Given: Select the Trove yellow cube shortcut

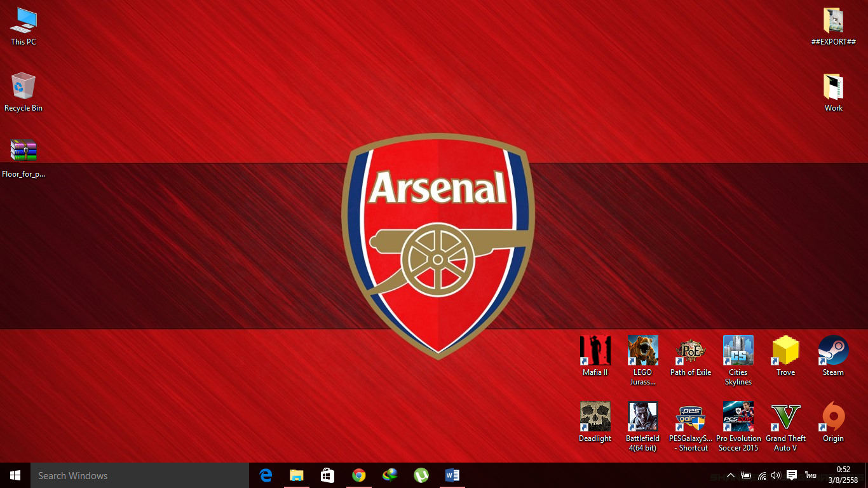Looking at the screenshot, I should point(785,356).
